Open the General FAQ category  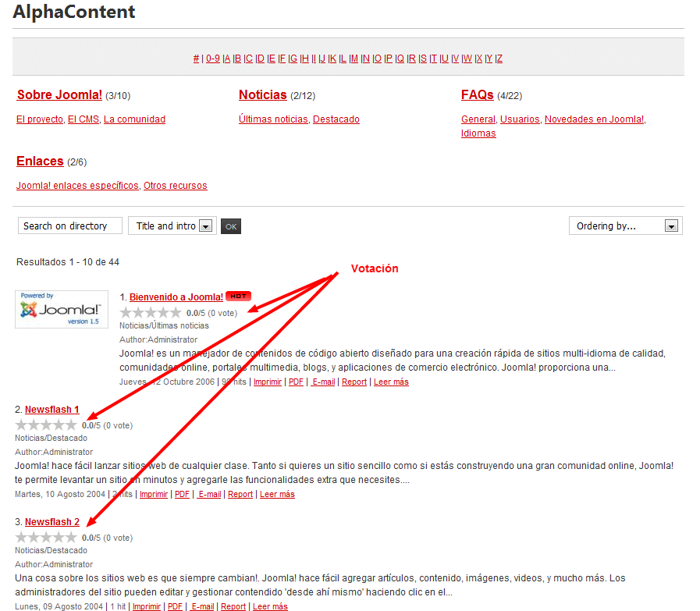pyautogui.click(x=478, y=119)
